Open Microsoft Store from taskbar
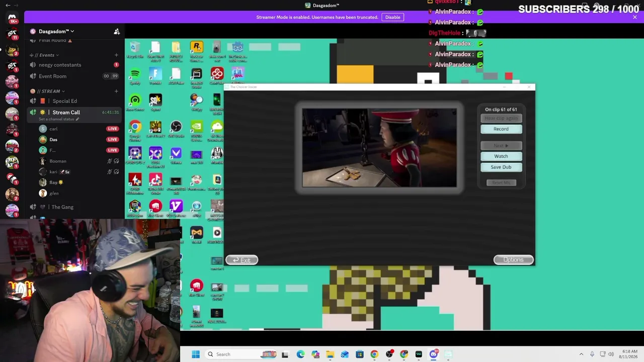The height and width of the screenshot is (362, 644). click(360, 354)
